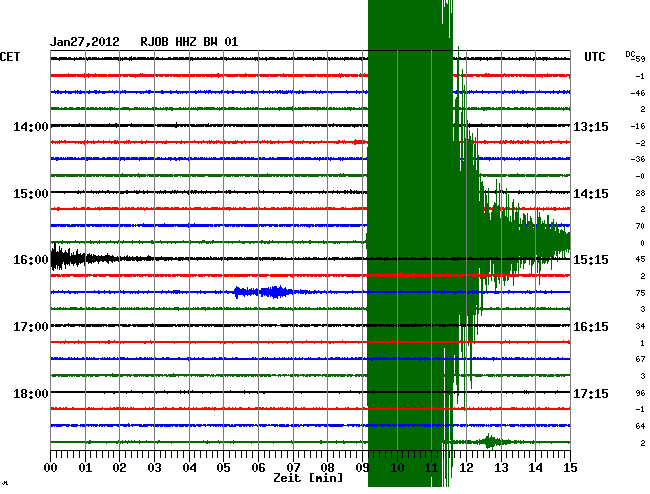Image resolution: width=650 pixels, height=494 pixels.
Task: Click minute tick label "12"
Action: click(x=466, y=468)
